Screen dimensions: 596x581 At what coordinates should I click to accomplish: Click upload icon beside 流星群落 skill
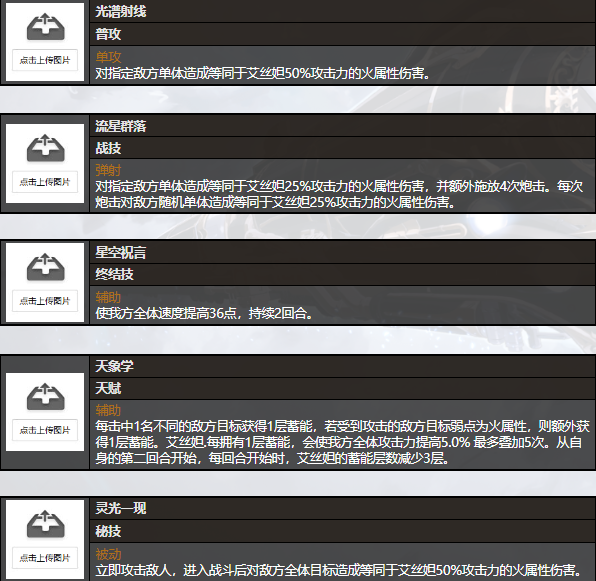[45, 148]
